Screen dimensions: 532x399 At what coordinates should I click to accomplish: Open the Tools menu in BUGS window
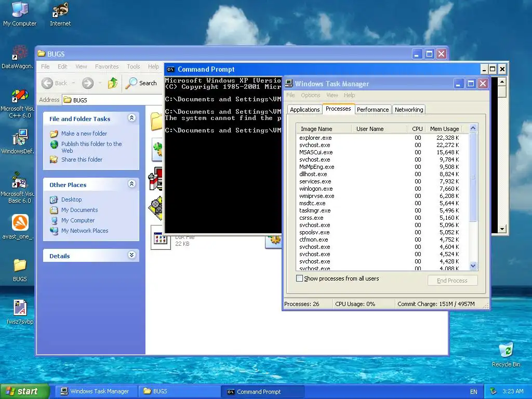(134, 66)
